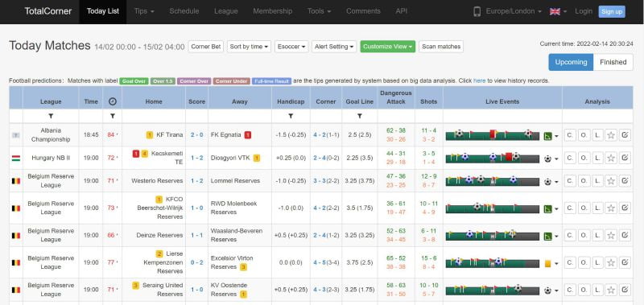This screenshot has height=305, width=644.
Task: Click the mobile phone icon in navbar
Action: click(x=477, y=11)
